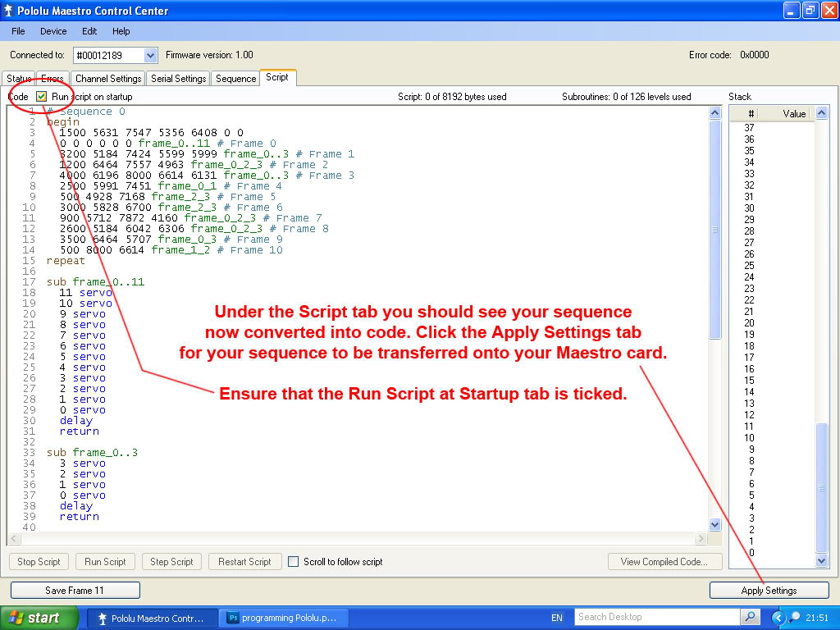Click Error code 0x0000 text

click(x=728, y=55)
